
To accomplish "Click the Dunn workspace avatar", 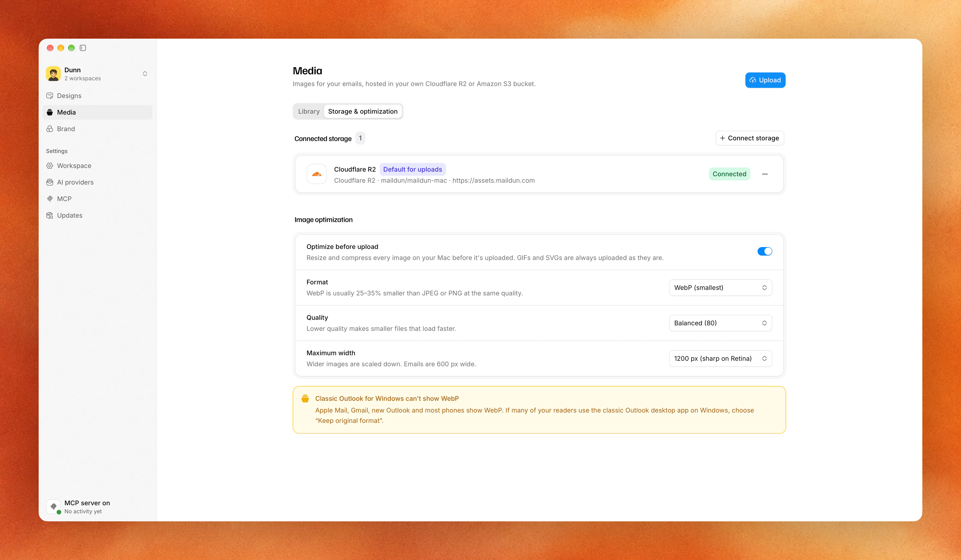I will click(x=53, y=74).
